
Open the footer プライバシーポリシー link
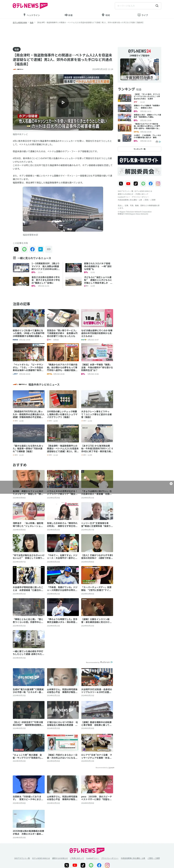tap(110, 858)
